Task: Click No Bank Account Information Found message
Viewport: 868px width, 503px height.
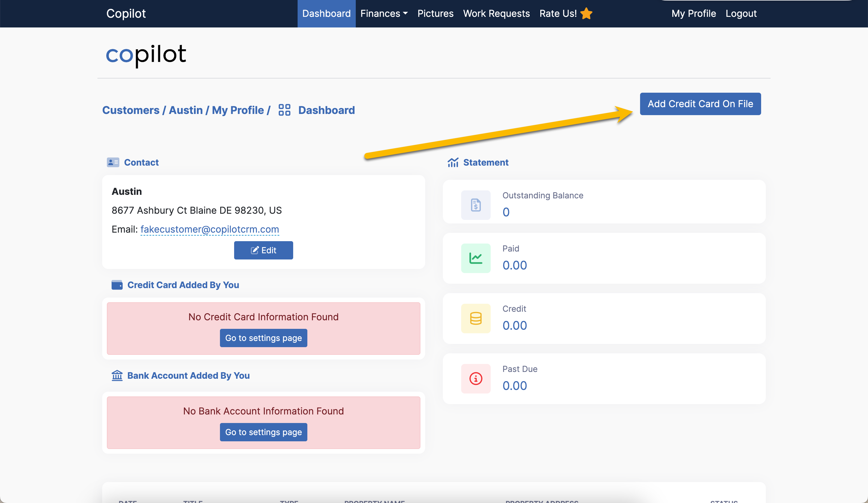Action: (x=263, y=411)
